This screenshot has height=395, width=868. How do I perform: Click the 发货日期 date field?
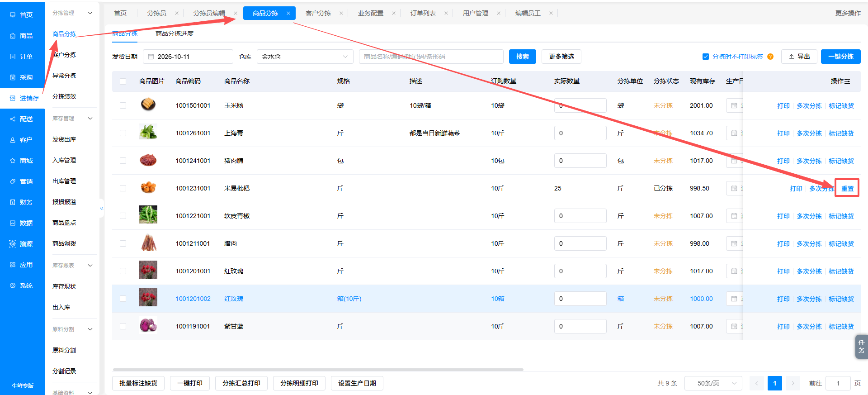pos(188,57)
